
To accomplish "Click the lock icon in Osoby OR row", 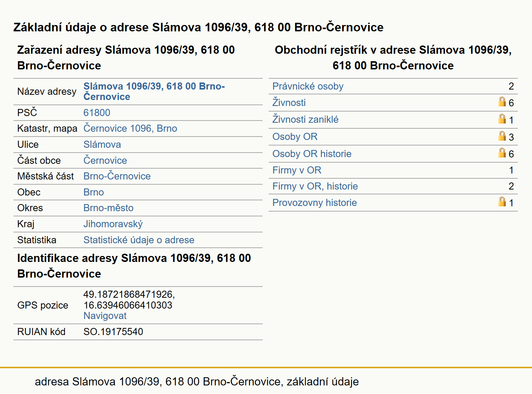I will pos(502,136).
